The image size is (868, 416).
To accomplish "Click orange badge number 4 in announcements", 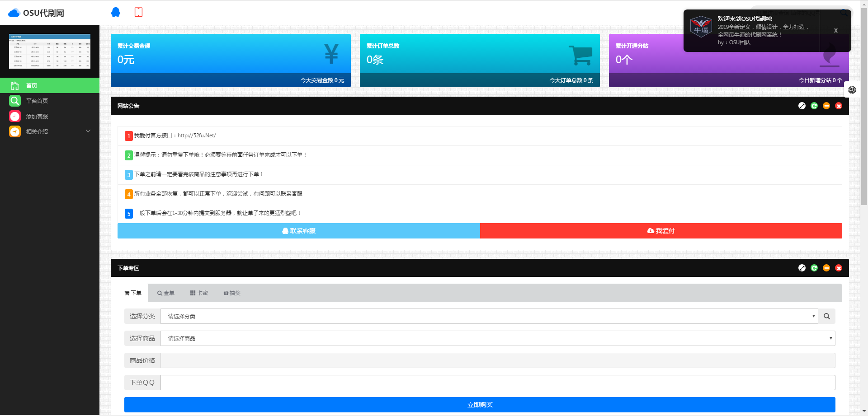I will click(x=129, y=194).
